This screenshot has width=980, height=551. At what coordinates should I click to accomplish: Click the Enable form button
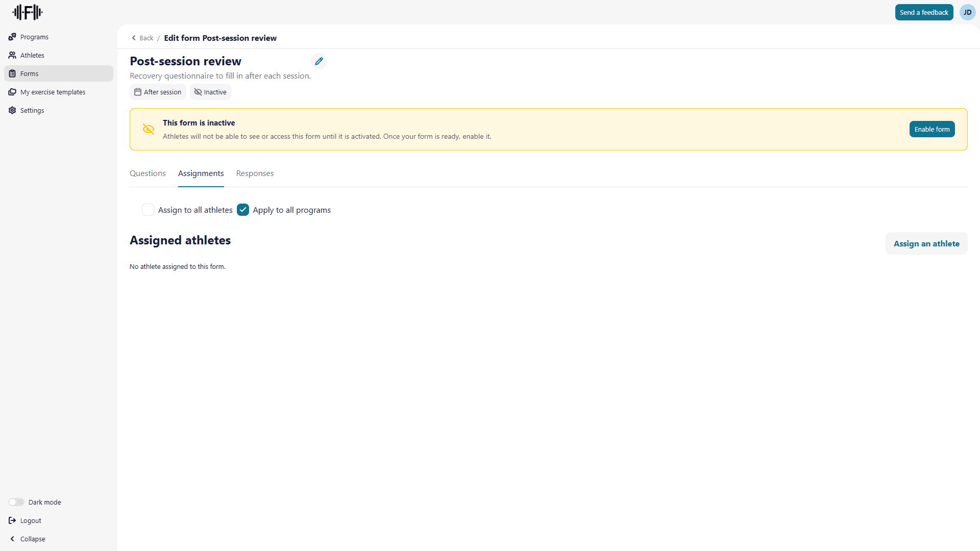pyautogui.click(x=932, y=129)
